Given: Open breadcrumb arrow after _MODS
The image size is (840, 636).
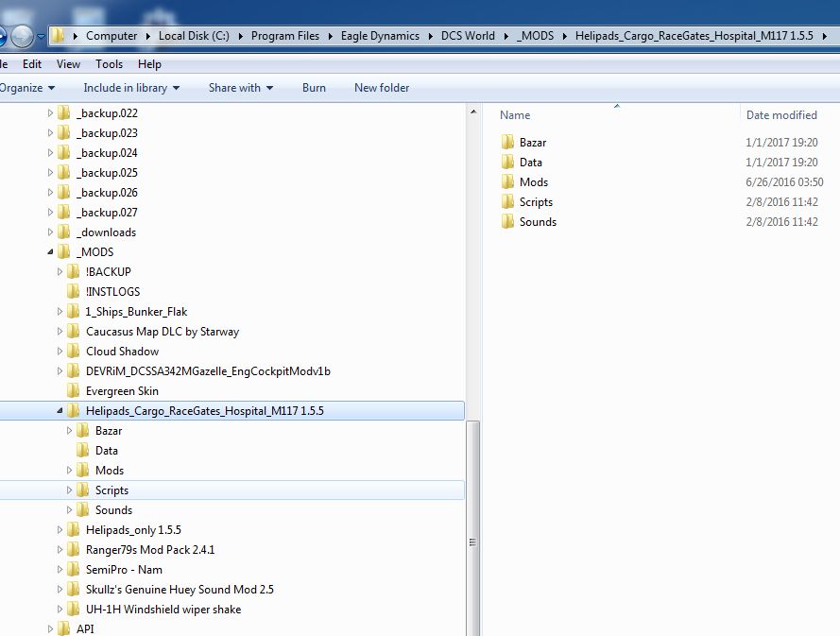Looking at the screenshot, I should [x=565, y=36].
